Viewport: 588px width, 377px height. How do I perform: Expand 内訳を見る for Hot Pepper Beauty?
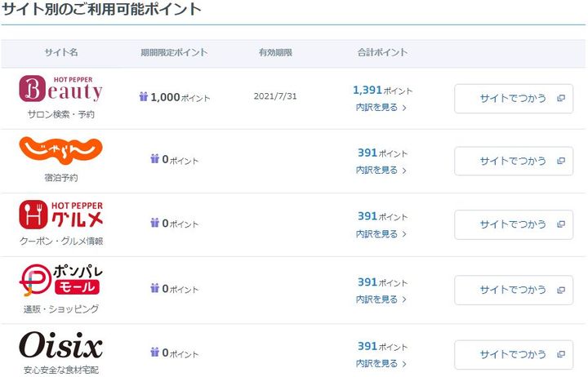(x=381, y=107)
